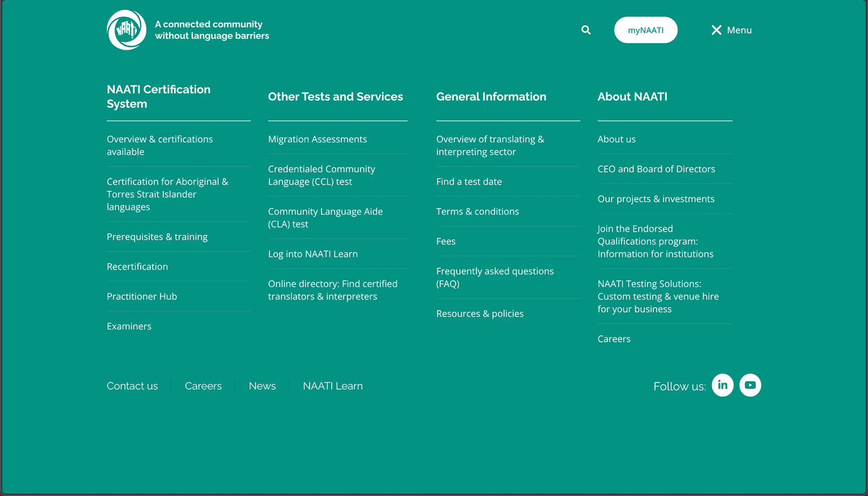868x496 pixels.
Task: Open NAATI's YouTube channel icon
Action: [750, 385]
